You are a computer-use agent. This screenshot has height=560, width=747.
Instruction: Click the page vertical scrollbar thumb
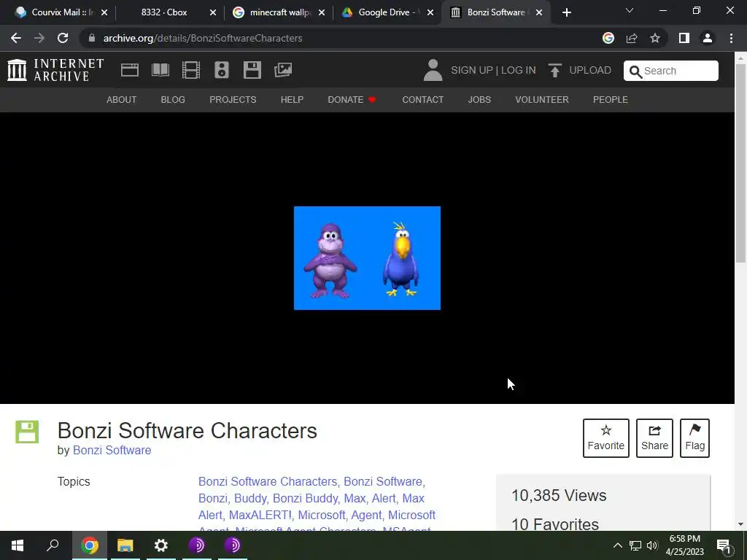740,163
